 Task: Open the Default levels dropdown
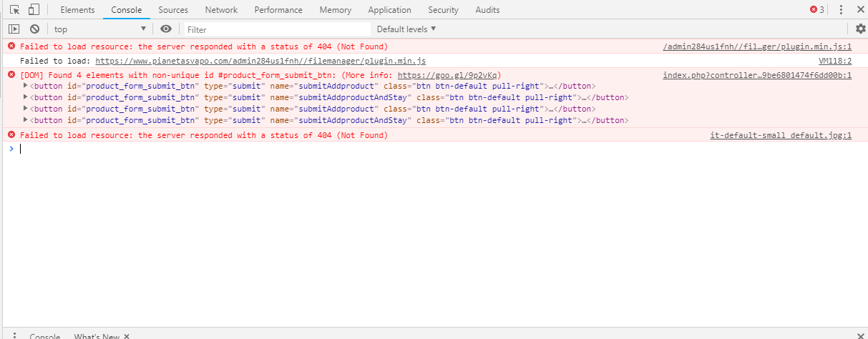(406, 29)
